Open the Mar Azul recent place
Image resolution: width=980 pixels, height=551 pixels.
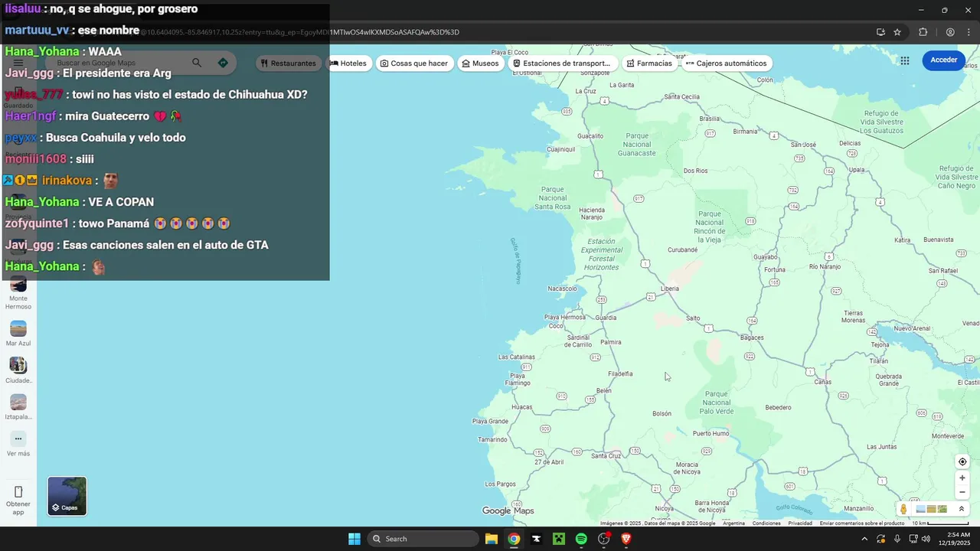18,334
